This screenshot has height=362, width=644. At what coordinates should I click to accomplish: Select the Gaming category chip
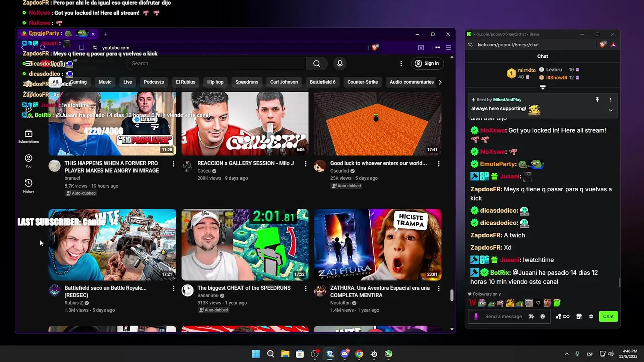click(78, 82)
